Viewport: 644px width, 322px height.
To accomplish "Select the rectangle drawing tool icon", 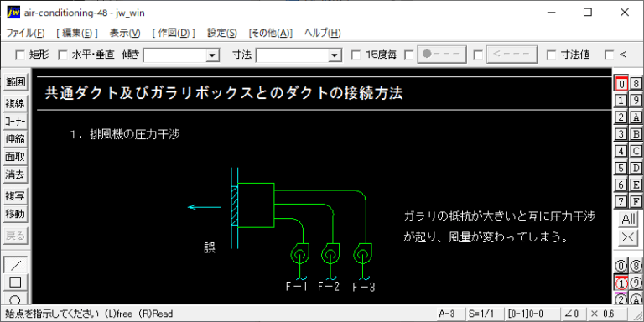I will click(15, 282).
